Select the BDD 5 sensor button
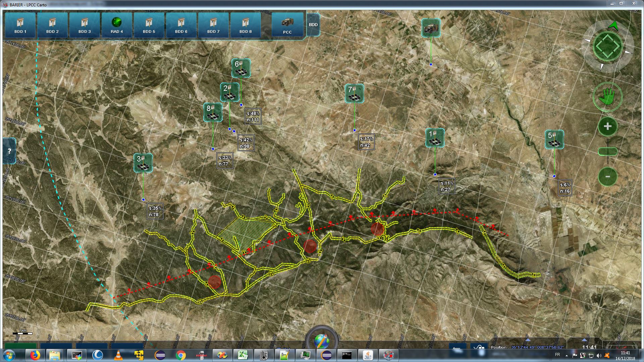This screenshot has height=362, width=644. click(x=149, y=25)
